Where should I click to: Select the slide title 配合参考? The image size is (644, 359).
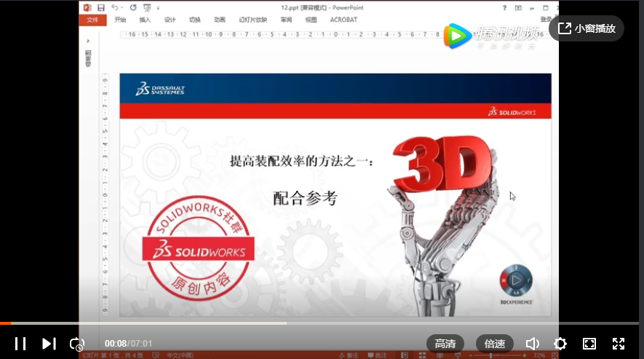[305, 198]
